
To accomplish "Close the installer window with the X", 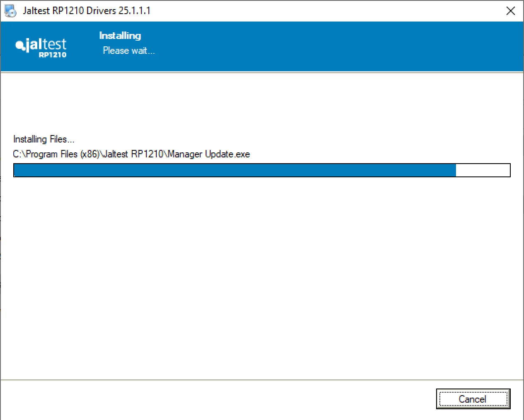I will [x=510, y=11].
